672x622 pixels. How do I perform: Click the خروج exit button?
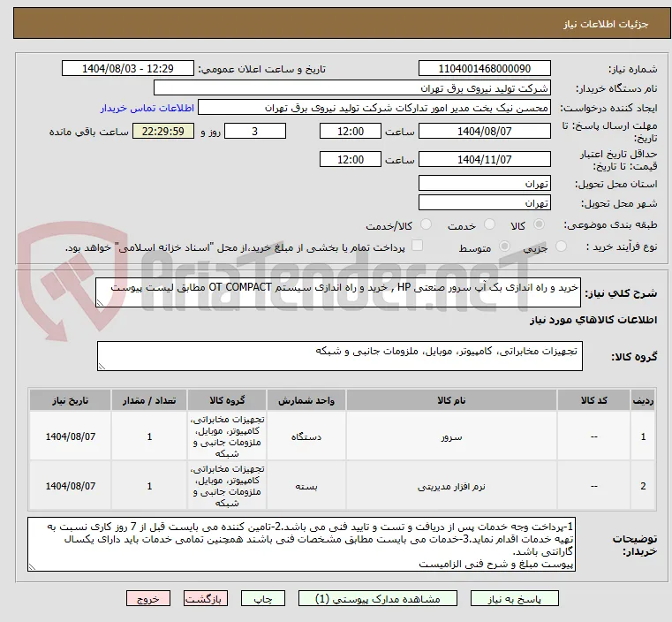tap(148, 599)
